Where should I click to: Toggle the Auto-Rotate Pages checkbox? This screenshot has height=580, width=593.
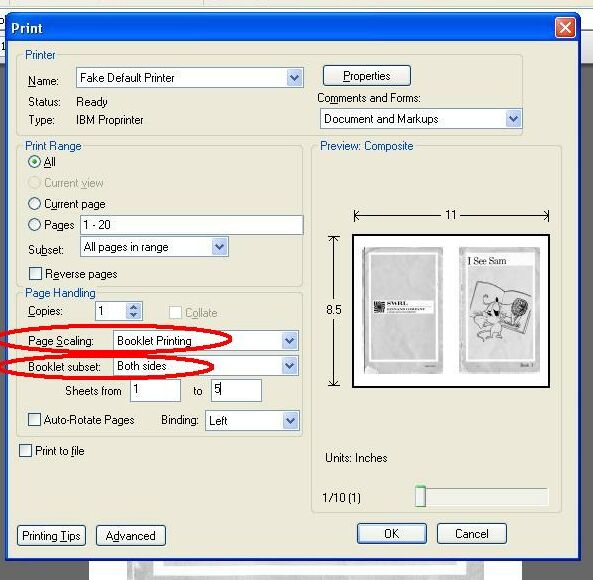click(x=34, y=419)
